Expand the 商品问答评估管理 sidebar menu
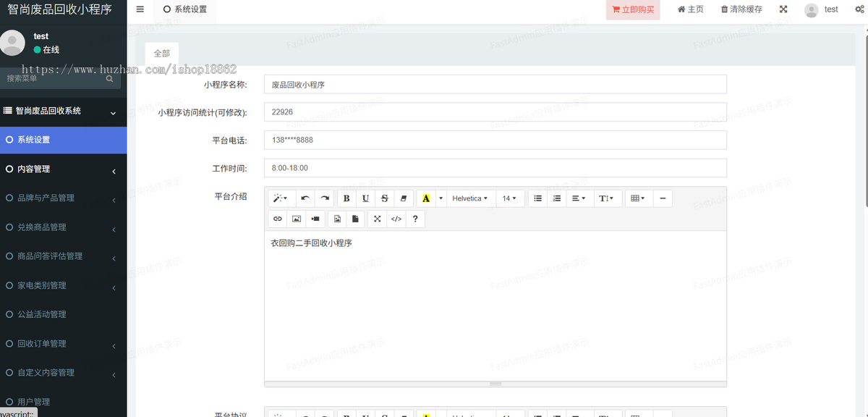 click(63, 256)
